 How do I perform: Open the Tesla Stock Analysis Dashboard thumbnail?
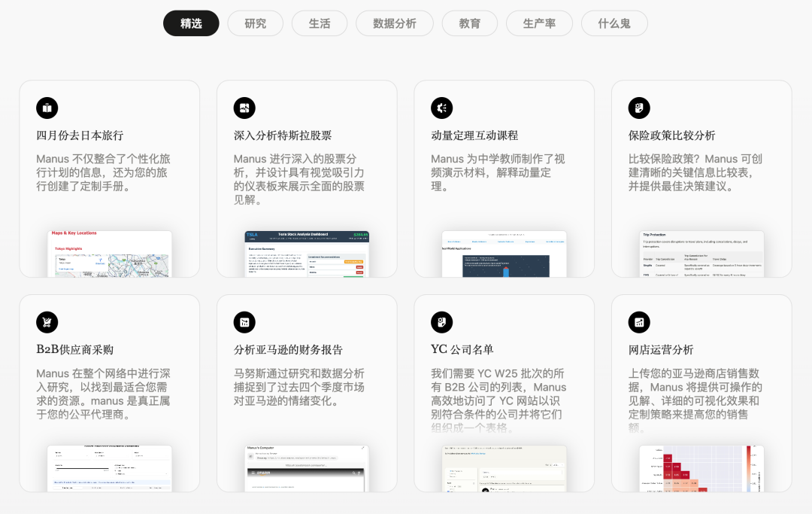(x=307, y=254)
